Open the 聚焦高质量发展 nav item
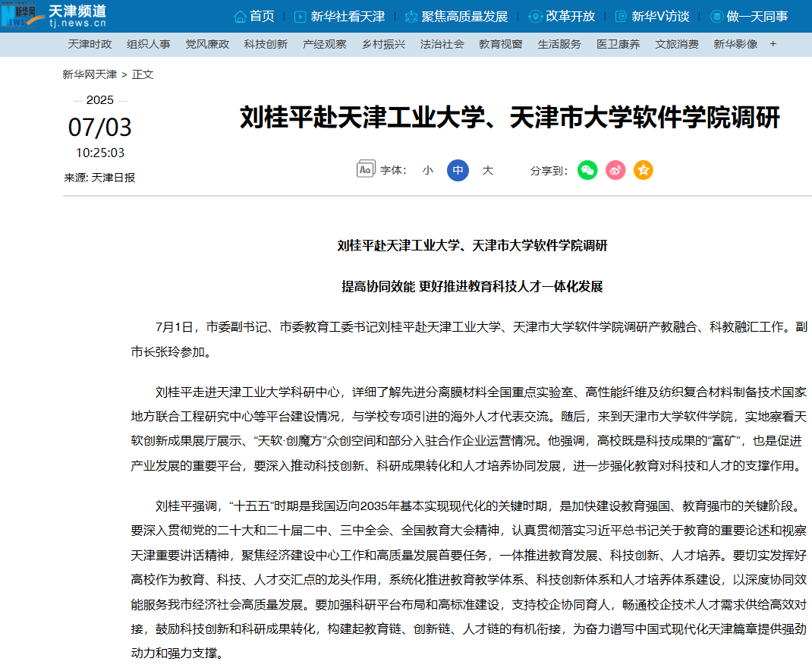The image size is (812, 671). [x=464, y=17]
